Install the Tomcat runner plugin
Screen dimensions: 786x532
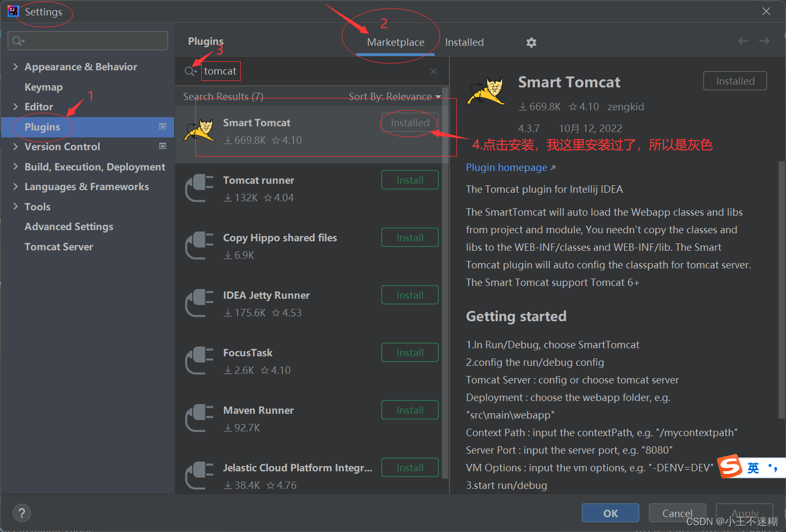click(410, 180)
